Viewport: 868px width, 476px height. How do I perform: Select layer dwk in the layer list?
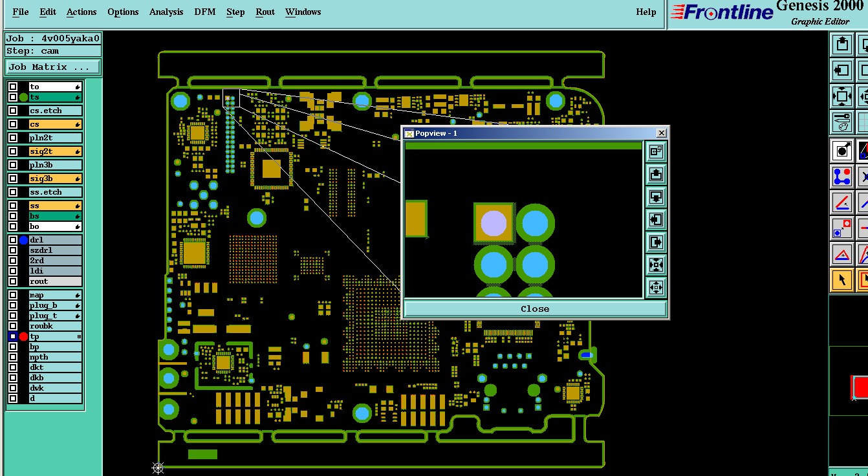tap(55, 388)
